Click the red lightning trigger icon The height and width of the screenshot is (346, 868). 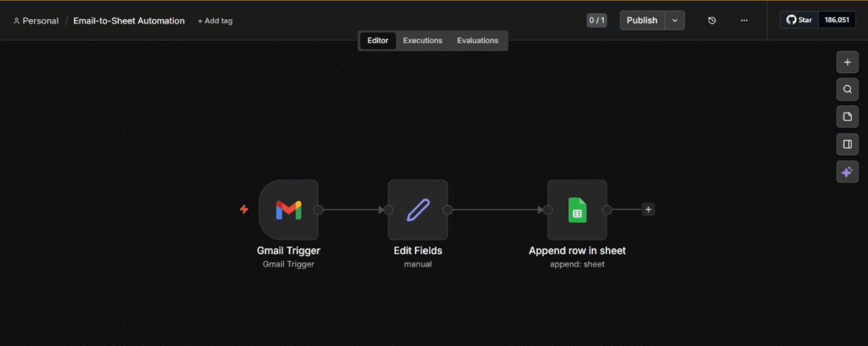tap(244, 210)
